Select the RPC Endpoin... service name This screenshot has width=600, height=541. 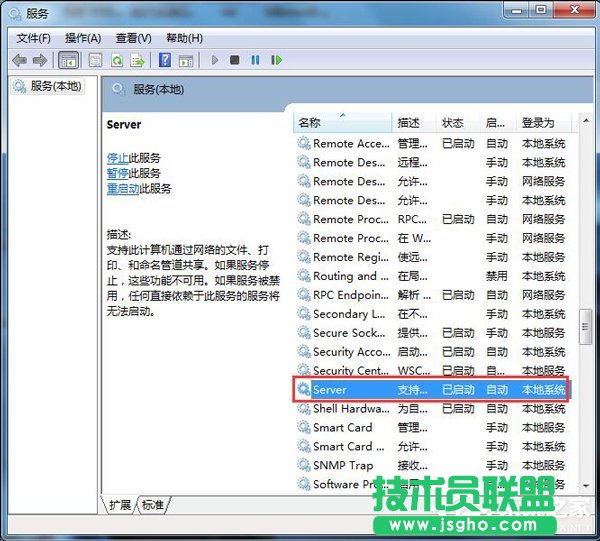pyautogui.click(x=351, y=295)
